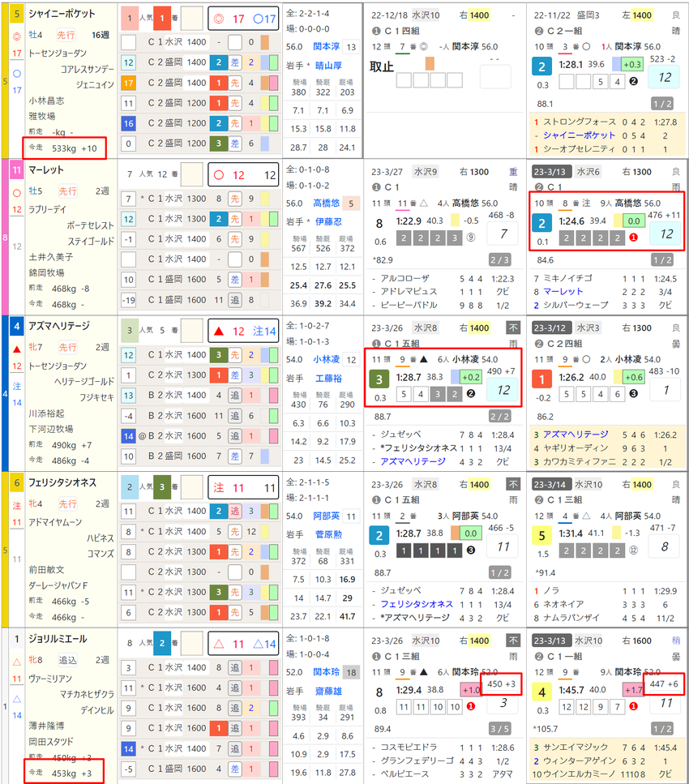Select body weight 490 +7
The height and width of the screenshot is (784, 689).
(500, 371)
